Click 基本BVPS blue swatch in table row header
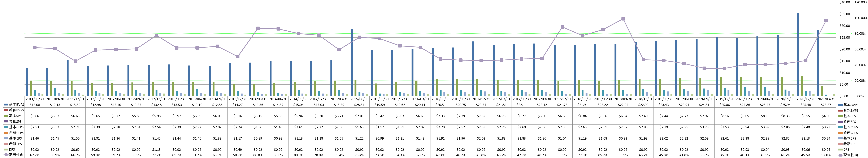The image size is (868, 158). point(6,105)
